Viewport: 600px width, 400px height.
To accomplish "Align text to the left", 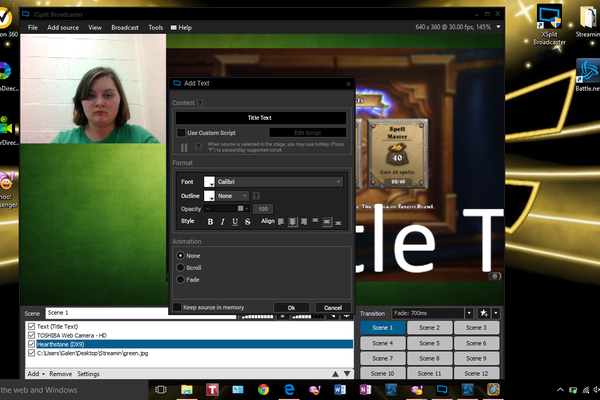I will 281,222.
